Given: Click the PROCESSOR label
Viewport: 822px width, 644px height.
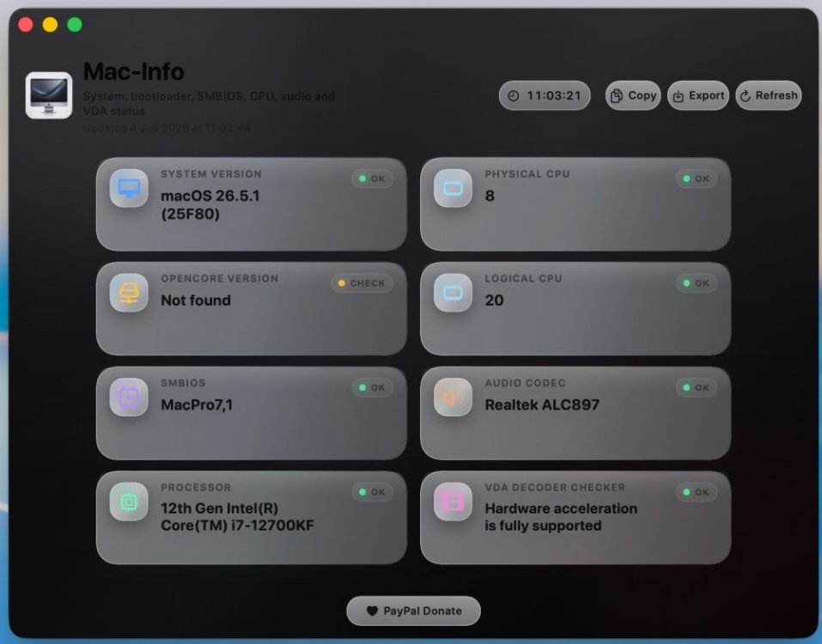Looking at the screenshot, I should click(196, 488).
